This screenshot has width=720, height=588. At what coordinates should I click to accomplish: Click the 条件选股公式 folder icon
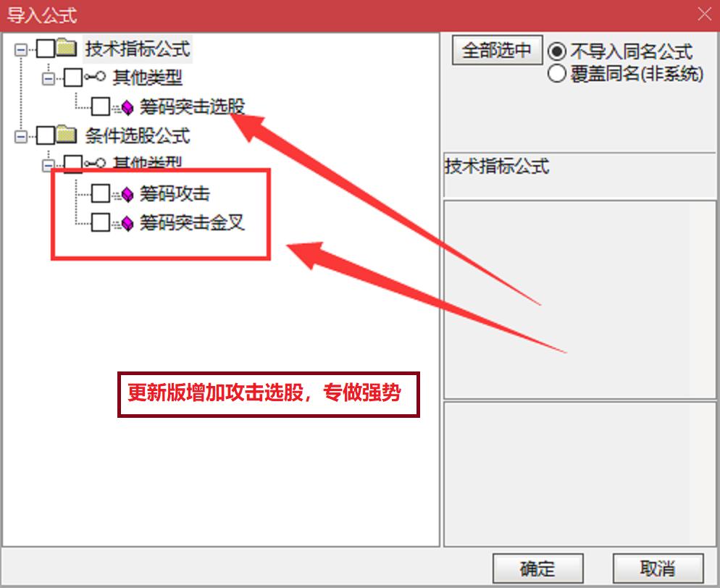pyautogui.click(x=67, y=135)
